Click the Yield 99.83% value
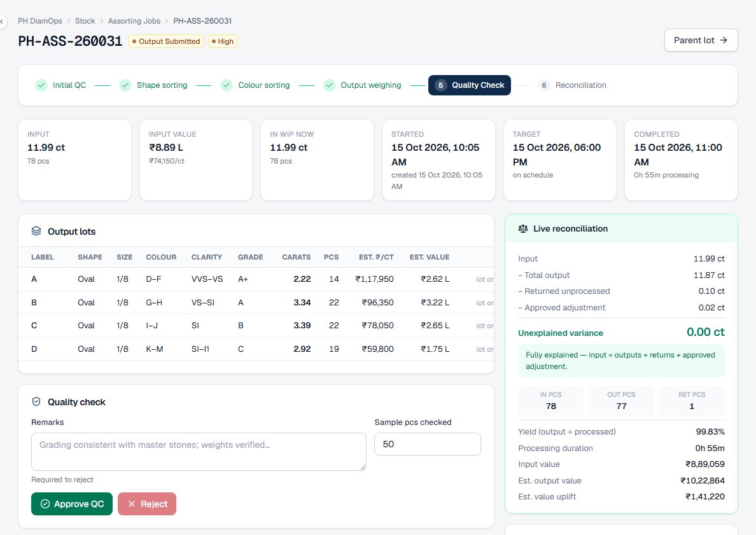The height and width of the screenshot is (535, 756). click(710, 432)
